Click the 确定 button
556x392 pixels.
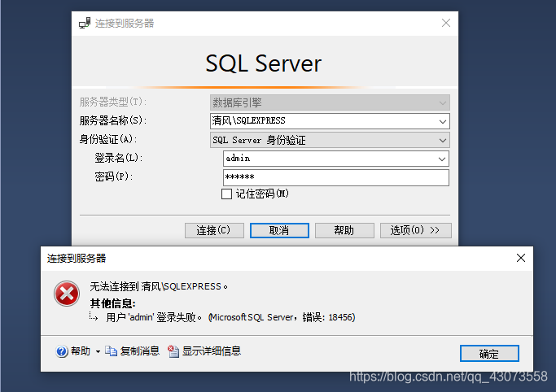tap(489, 354)
